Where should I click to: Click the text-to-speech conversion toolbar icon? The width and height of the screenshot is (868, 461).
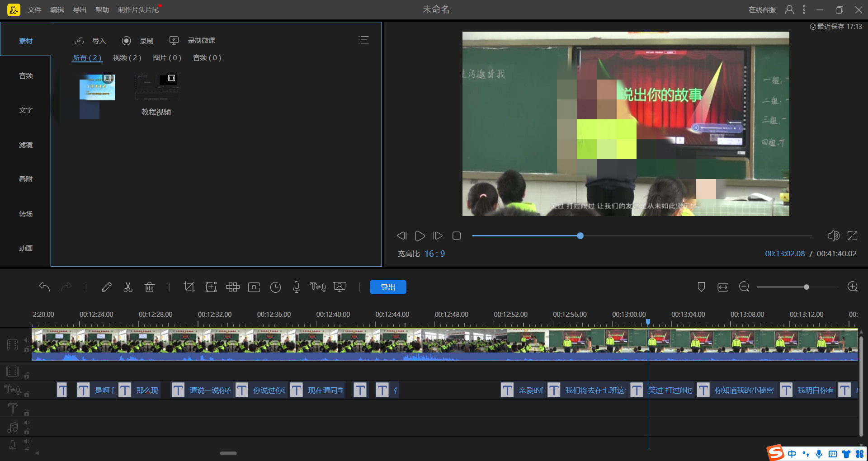318,287
